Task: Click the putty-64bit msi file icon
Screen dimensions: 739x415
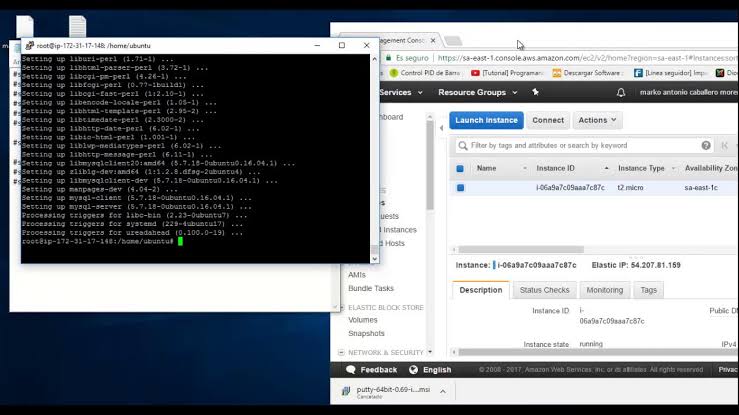Action: point(346,391)
